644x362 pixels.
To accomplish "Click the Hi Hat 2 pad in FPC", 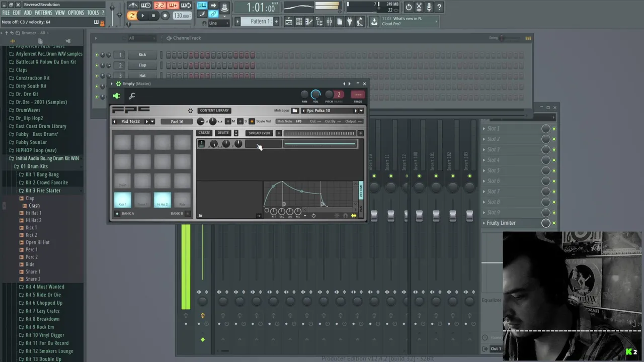I will 163,200.
